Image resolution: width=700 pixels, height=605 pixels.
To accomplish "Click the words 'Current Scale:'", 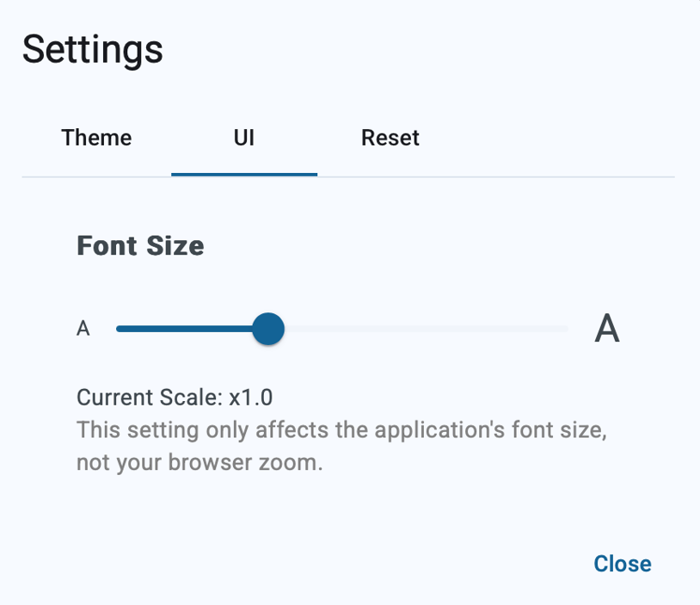I will [x=150, y=398].
